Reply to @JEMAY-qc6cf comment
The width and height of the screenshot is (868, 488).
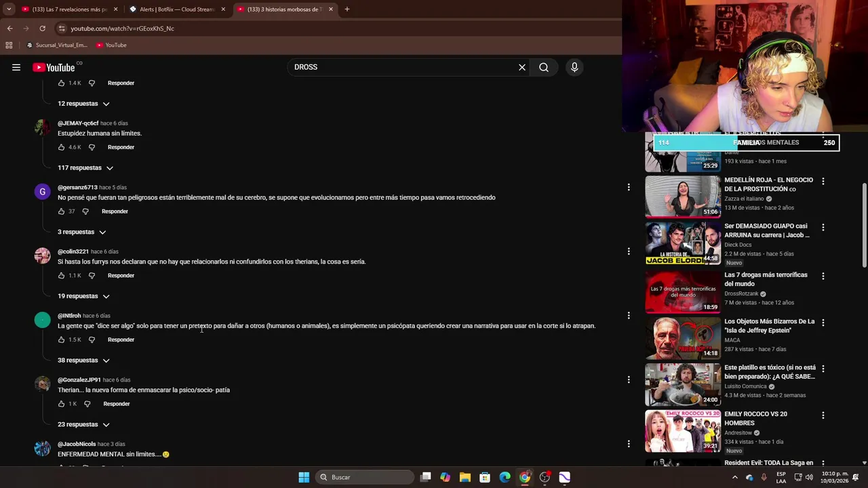pyautogui.click(x=121, y=147)
